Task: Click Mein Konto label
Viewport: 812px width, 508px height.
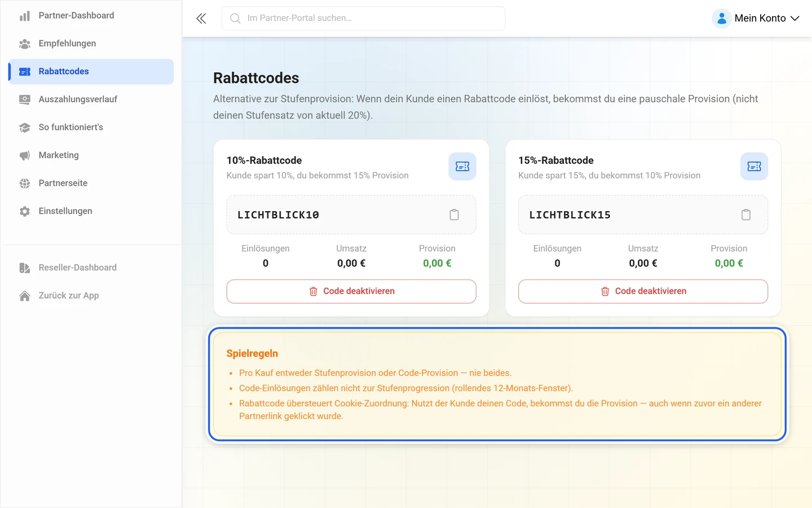Action: pyautogui.click(x=760, y=18)
